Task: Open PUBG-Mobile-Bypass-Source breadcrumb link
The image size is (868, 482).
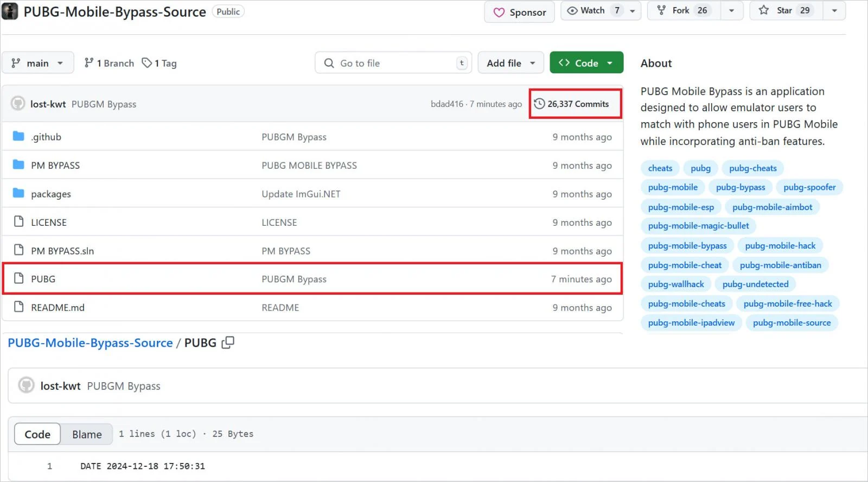Action: (x=90, y=343)
